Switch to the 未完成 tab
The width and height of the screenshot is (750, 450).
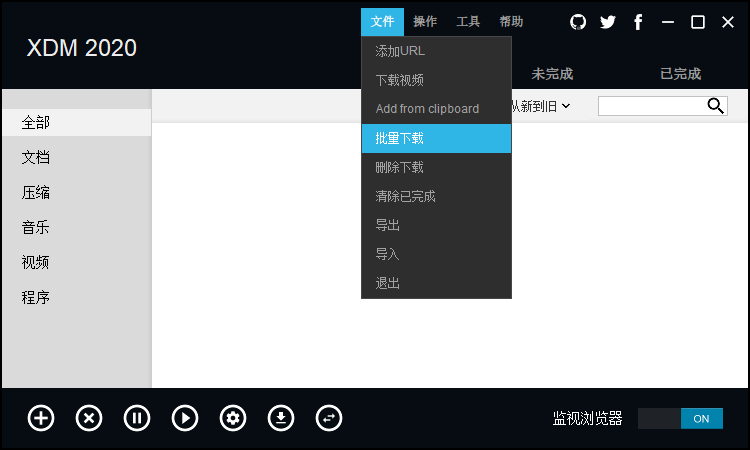point(552,74)
